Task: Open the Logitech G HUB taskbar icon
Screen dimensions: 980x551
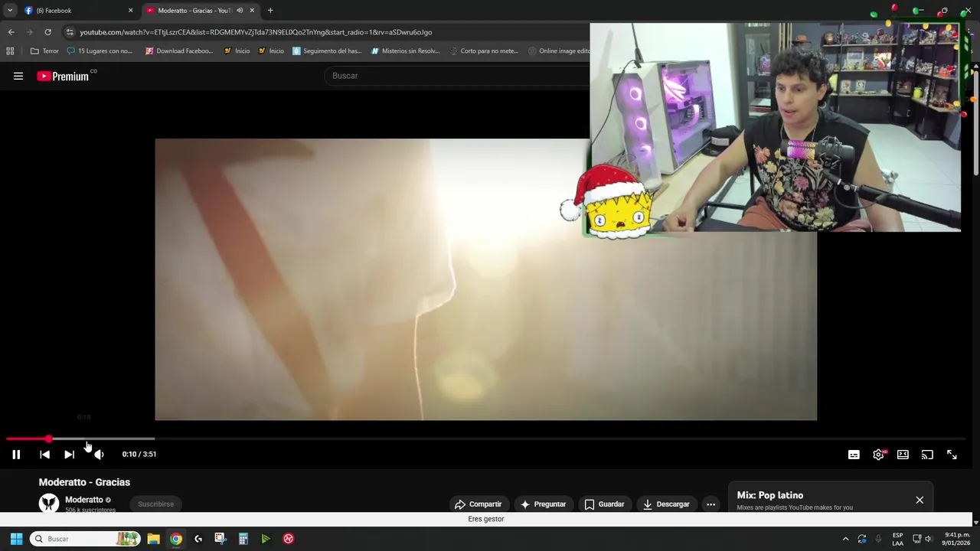Action: click(x=198, y=539)
